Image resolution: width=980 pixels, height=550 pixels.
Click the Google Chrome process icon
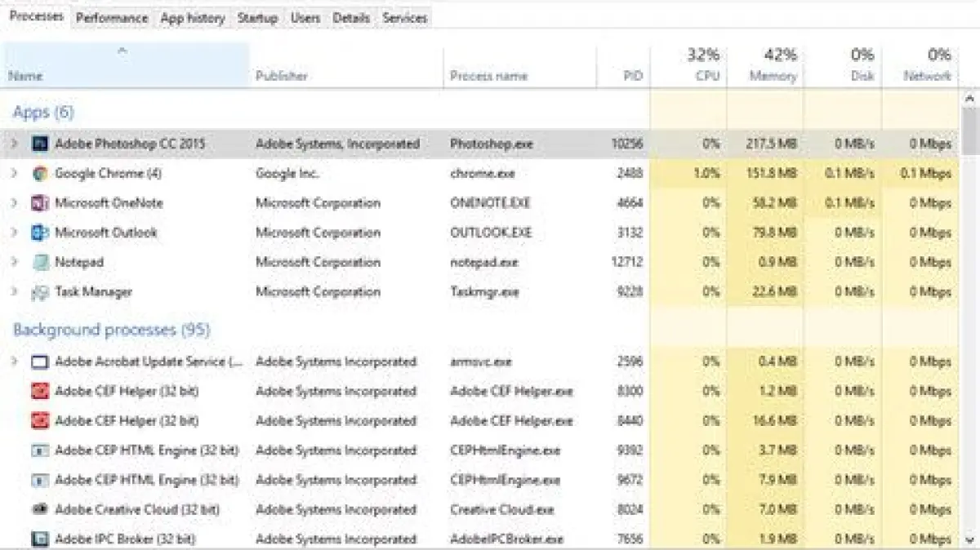pyautogui.click(x=40, y=174)
